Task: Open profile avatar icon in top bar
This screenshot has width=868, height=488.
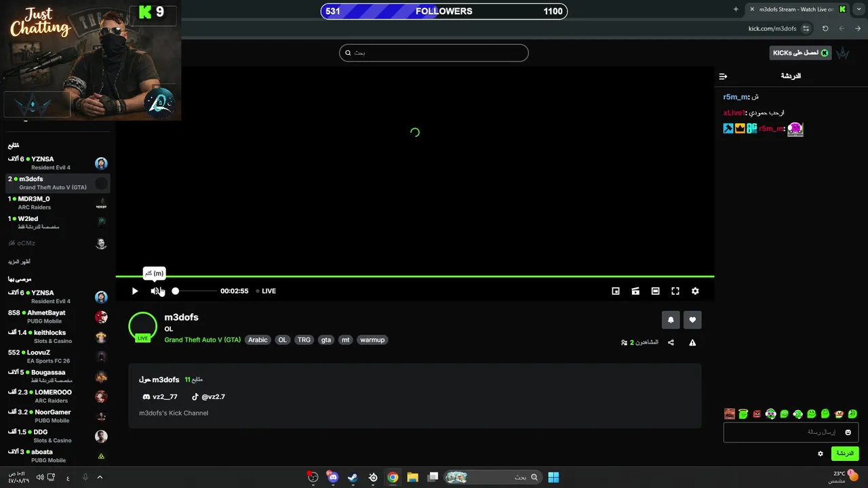Action: coord(843,53)
